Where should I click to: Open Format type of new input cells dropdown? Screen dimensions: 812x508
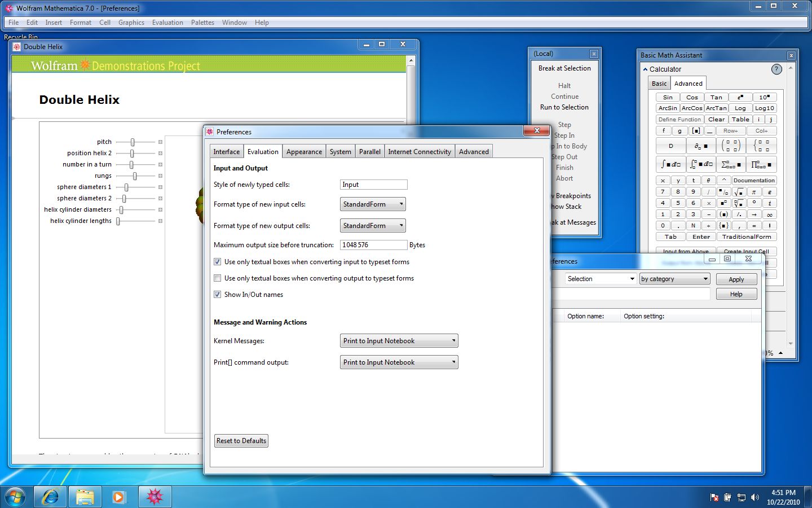[x=373, y=204]
